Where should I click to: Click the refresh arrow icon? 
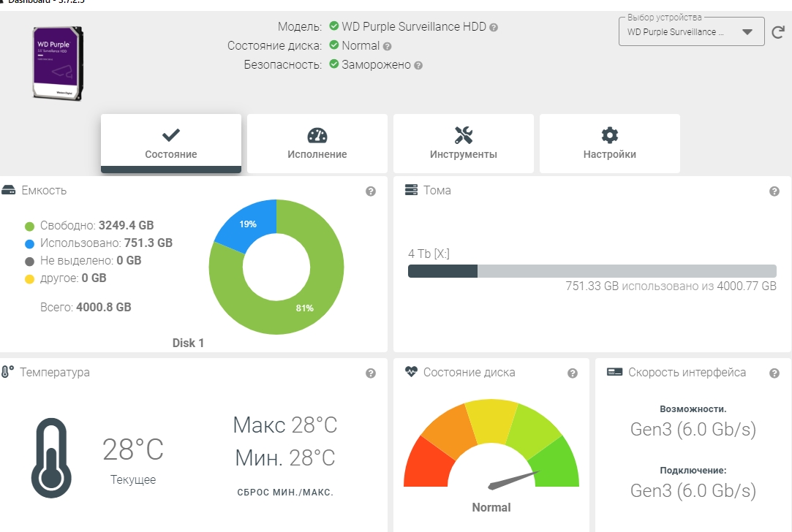coord(778,32)
